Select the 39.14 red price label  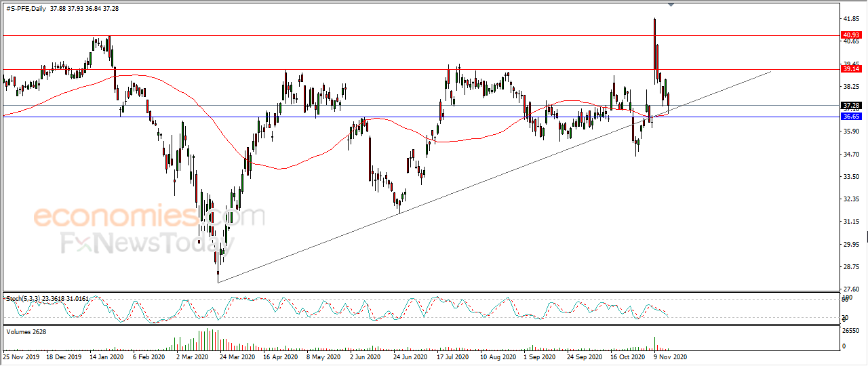point(850,68)
